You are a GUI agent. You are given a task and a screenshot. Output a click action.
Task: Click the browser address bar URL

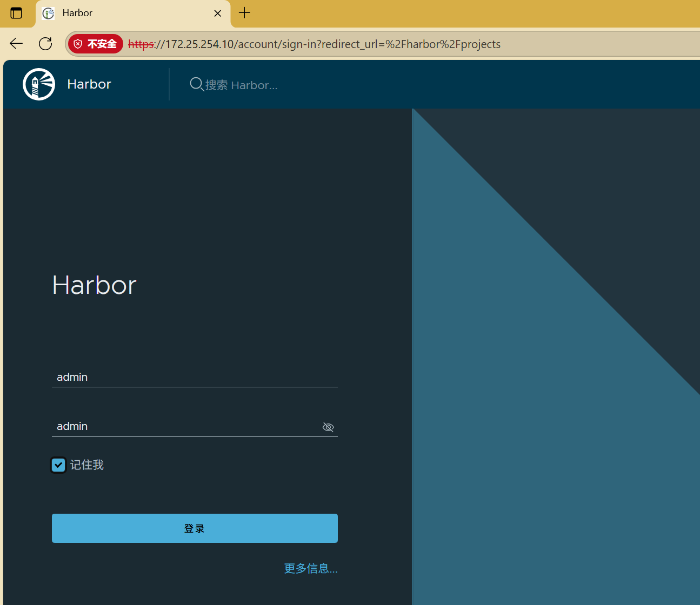(x=315, y=44)
